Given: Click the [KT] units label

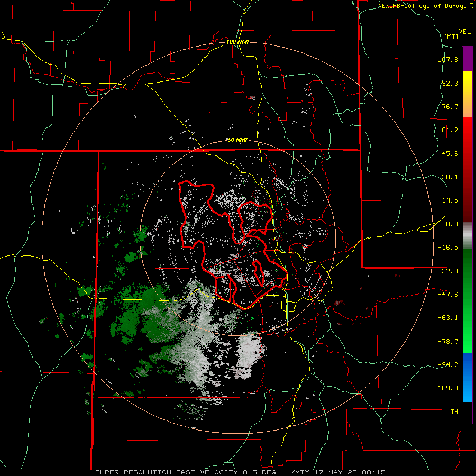Looking at the screenshot, I should (x=452, y=36).
